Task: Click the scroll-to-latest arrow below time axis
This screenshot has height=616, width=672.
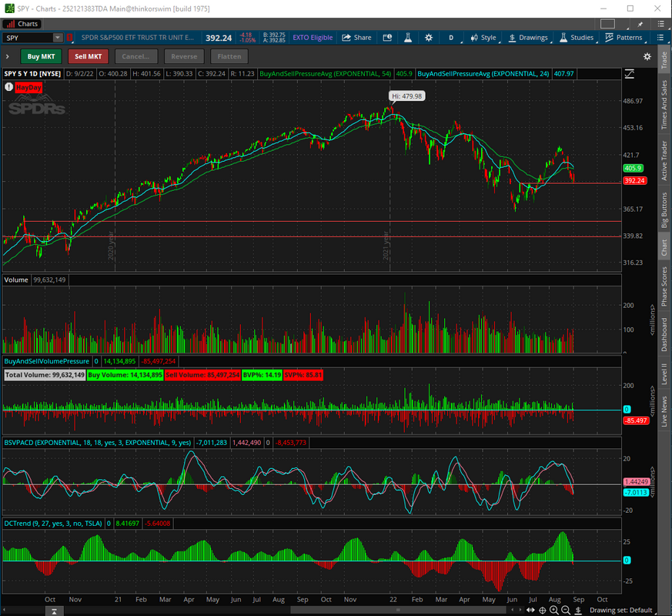Action: pyautogui.click(x=54, y=611)
